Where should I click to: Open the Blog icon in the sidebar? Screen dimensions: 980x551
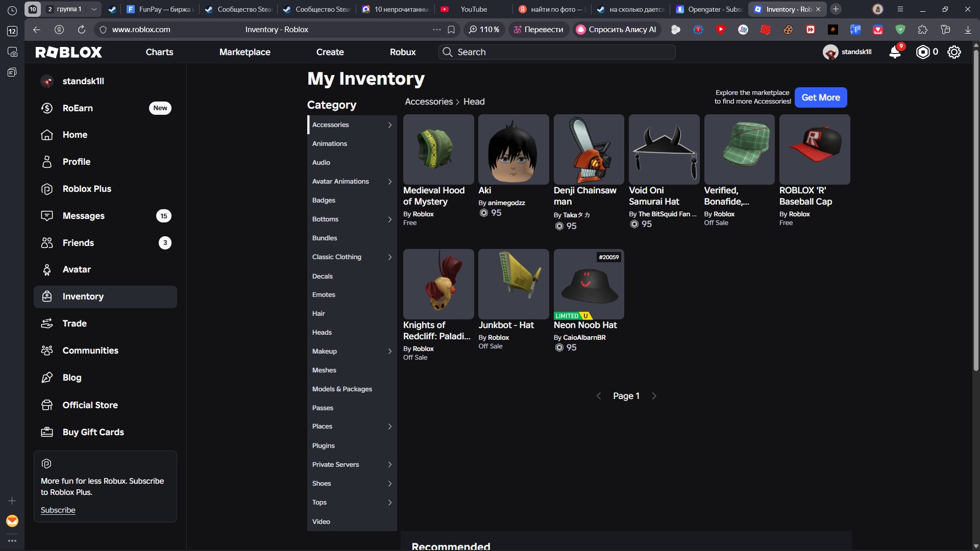click(x=47, y=378)
